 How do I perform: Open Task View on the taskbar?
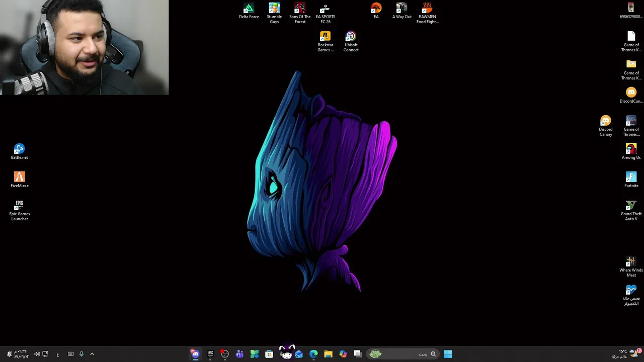tap(358, 354)
